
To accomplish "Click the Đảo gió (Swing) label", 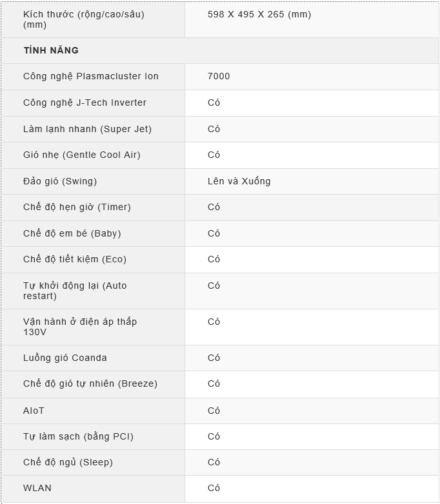I will point(60,181).
